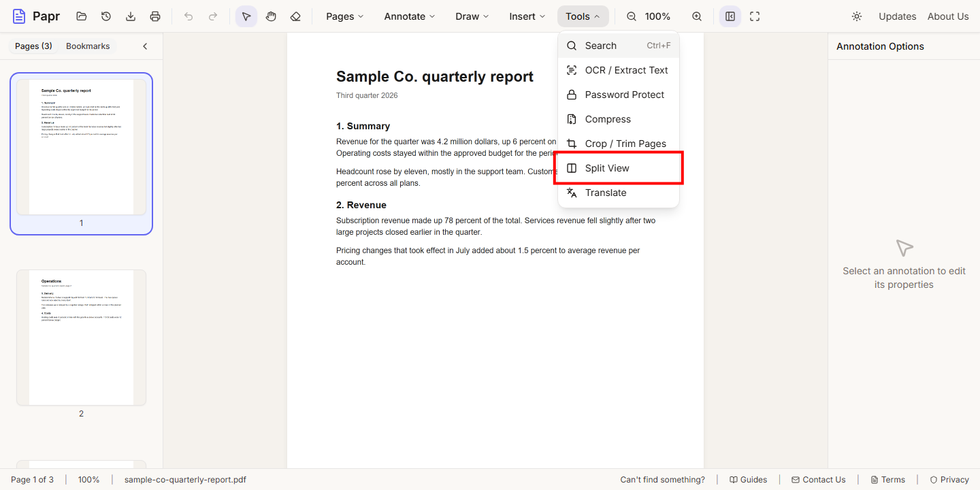Undo the last action
Image resolution: width=980 pixels, height=490 pixels.
(189, 16)
